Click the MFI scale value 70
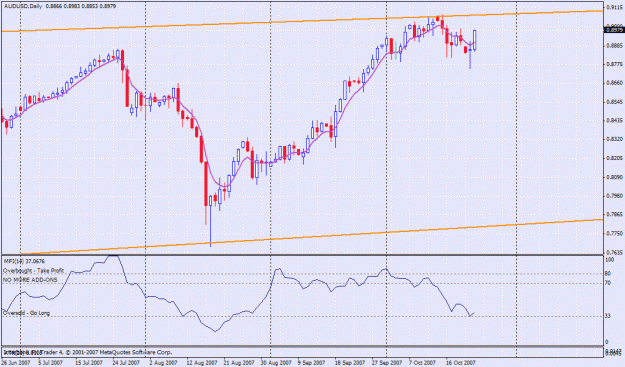The height and width of the screenshot is (367, 625). click(x=608, y=283)
